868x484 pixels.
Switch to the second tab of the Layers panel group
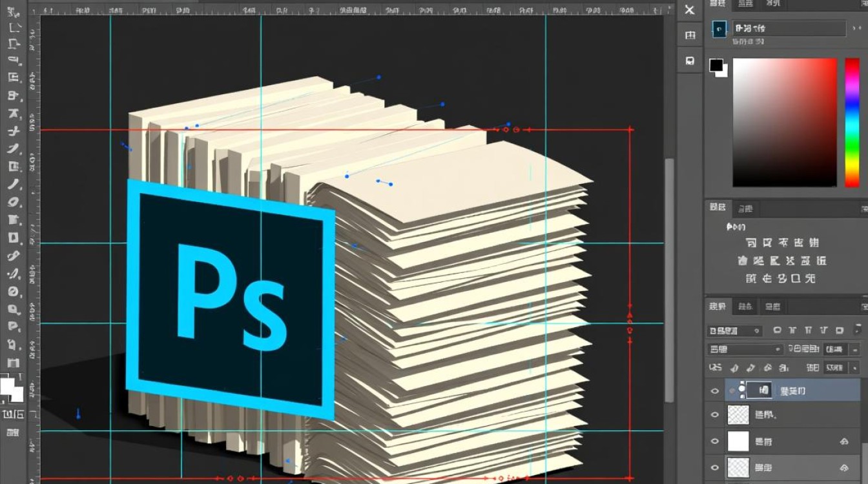tap(745, 307)
